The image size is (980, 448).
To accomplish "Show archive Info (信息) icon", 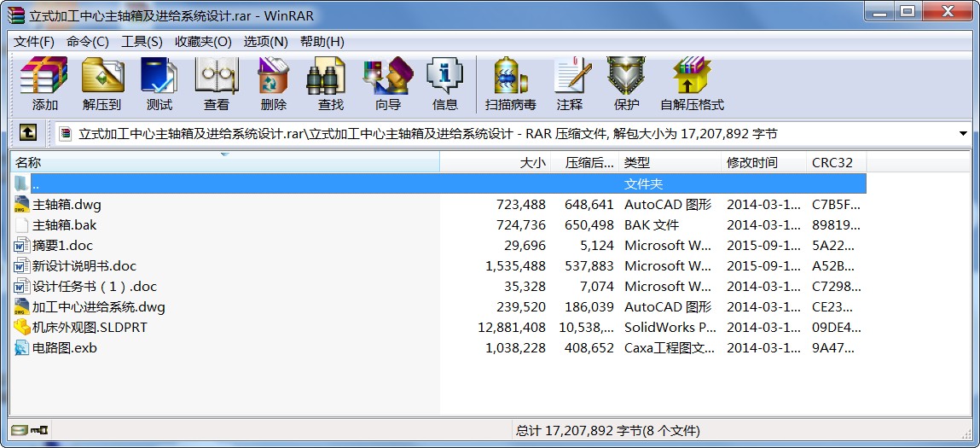I will point(445,84).
